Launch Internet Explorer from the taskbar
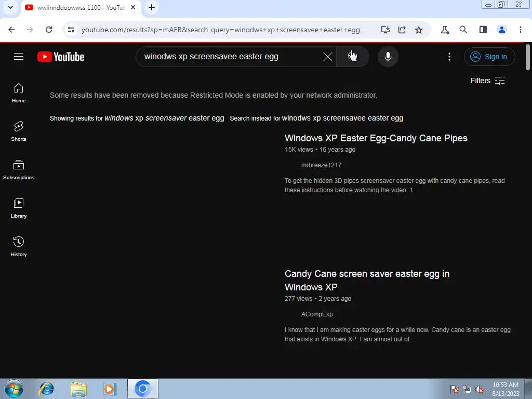This screenshot has height=399, width=532. click(x=46, y=389)
